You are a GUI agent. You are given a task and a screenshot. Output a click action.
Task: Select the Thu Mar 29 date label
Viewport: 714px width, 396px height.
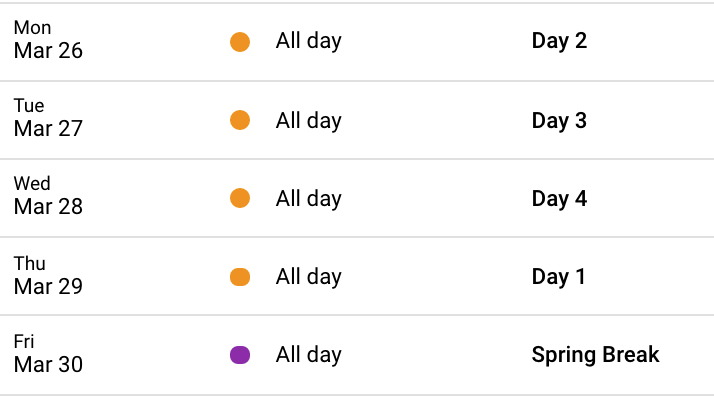(48, 276)
